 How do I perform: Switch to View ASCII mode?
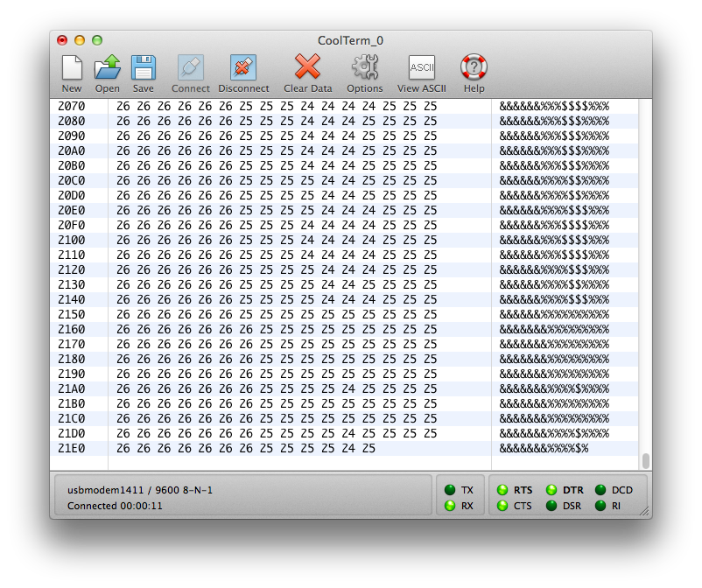pyautogui.click(x=421, y=68)
